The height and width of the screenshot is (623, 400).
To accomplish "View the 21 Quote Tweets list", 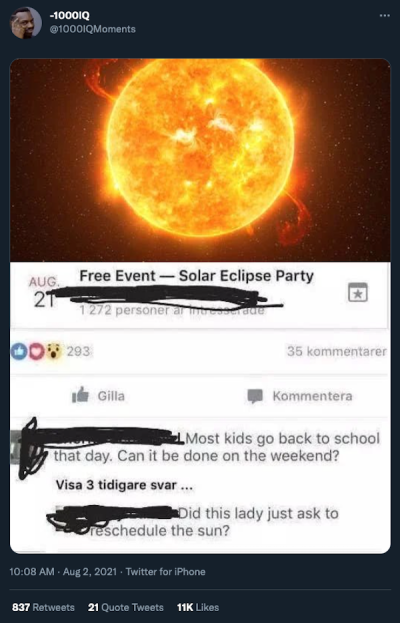I will [x=126, y=607].
